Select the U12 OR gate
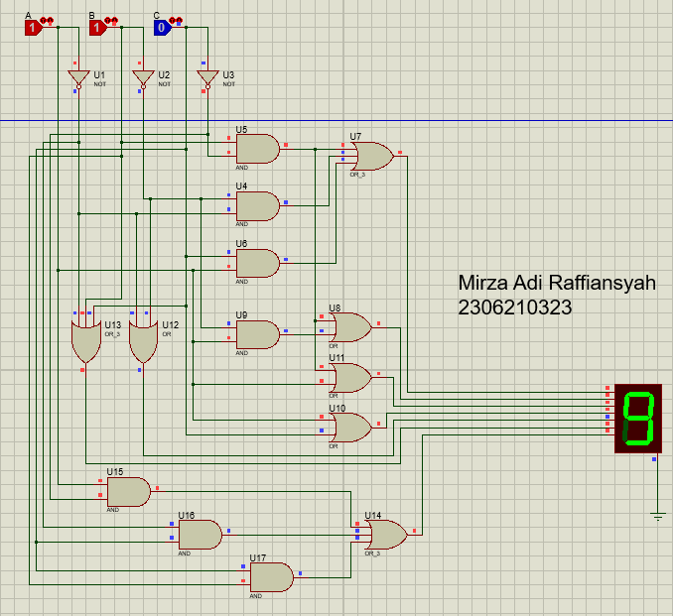Viewport: 673px width, 616px height. coord(143,340)
